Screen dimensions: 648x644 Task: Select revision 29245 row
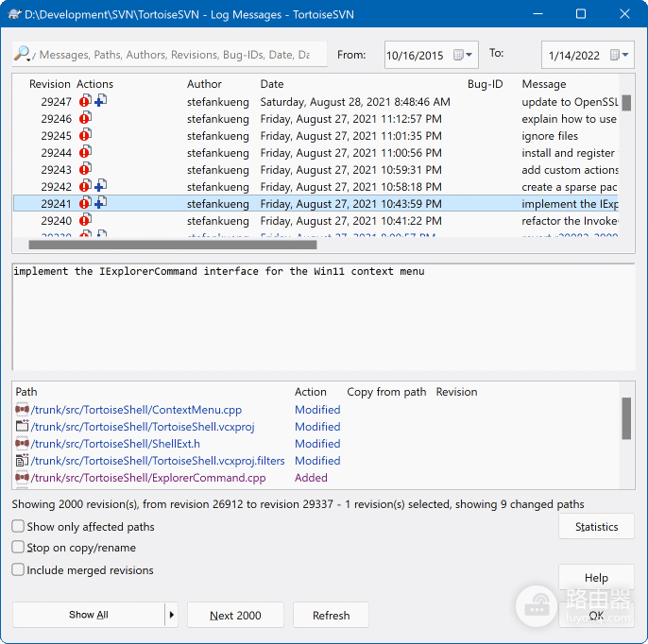click(316, 135)
